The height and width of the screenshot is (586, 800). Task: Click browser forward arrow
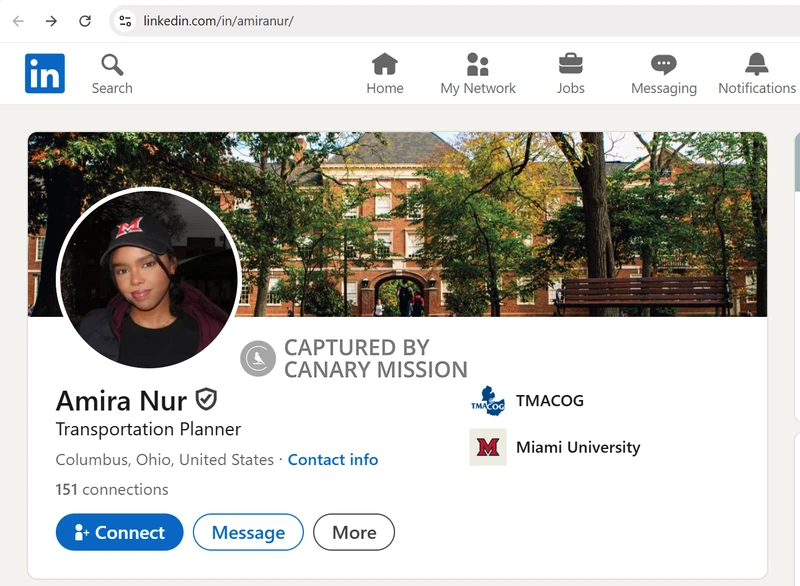(51, 21)
